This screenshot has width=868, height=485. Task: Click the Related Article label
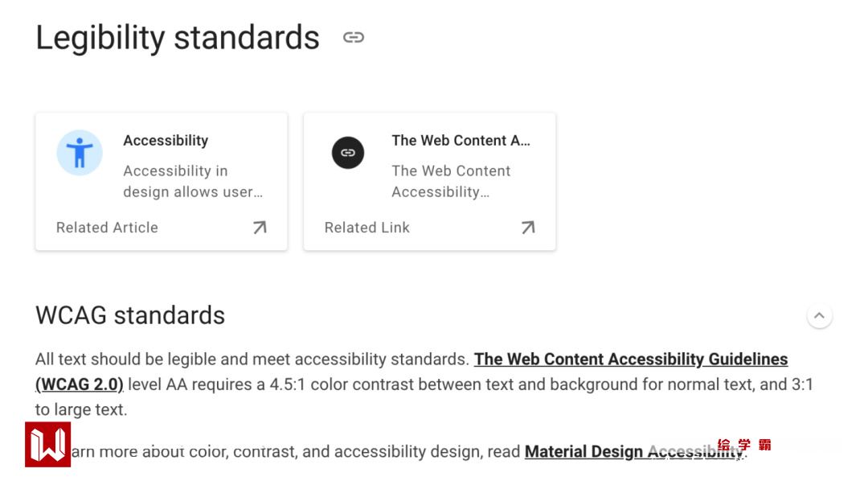[x=107, y=228]
